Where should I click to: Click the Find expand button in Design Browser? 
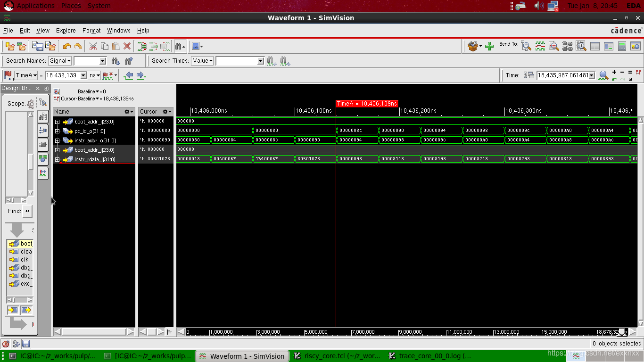27,211
